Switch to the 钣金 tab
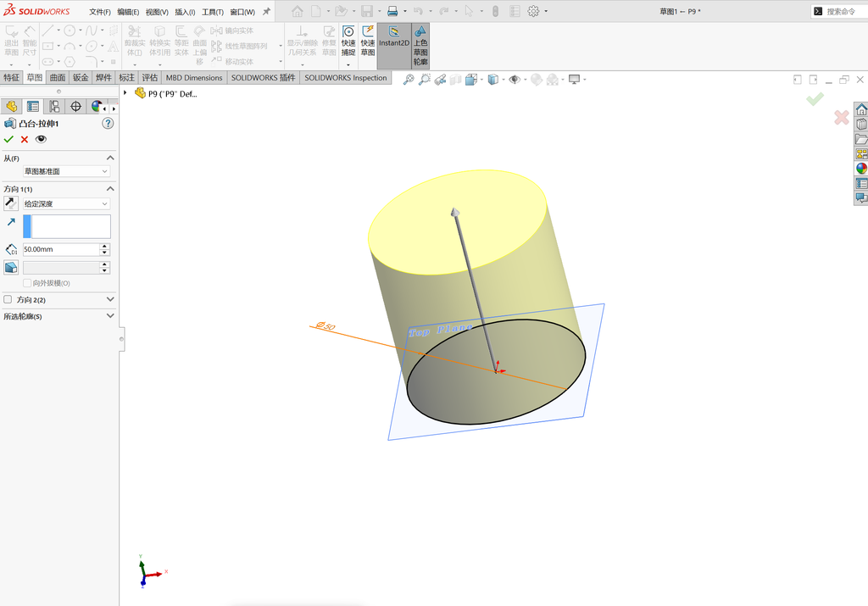 click(x=81, y=78)
